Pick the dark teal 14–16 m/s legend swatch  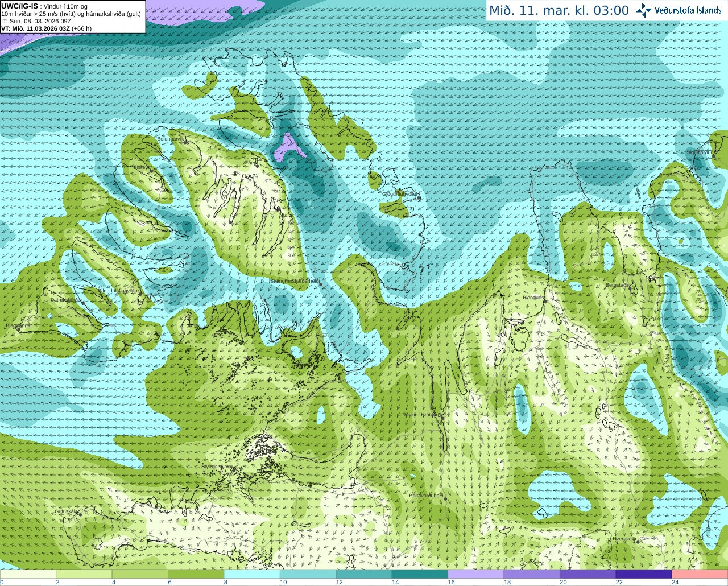point(420,574)
